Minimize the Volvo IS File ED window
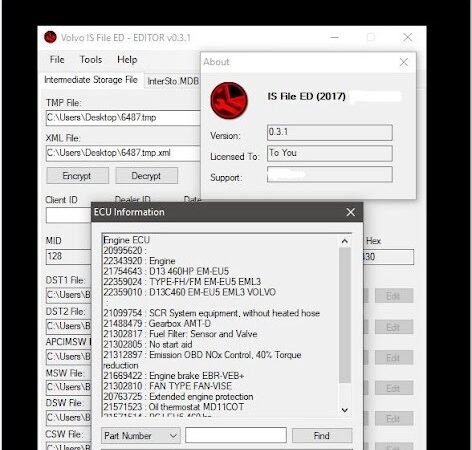472x450 pixels. [334, 37]
